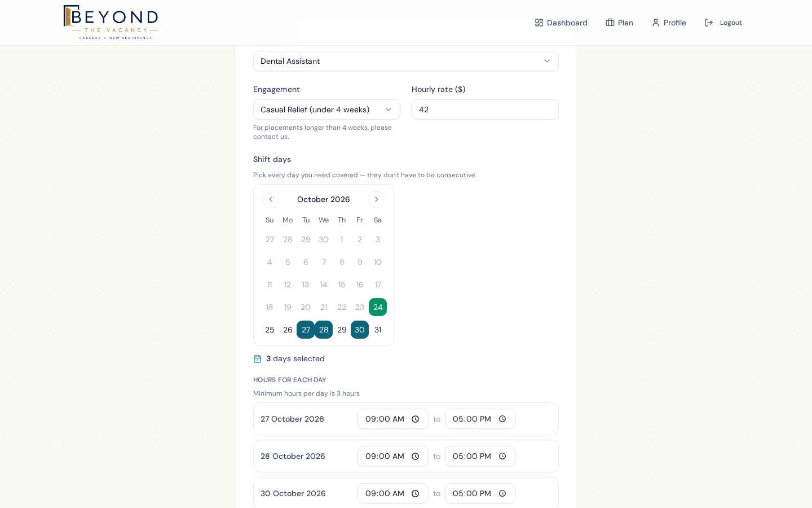Edit the 28 October end time field
Viewport: 812px width, 508px height.
click(480, 456)
